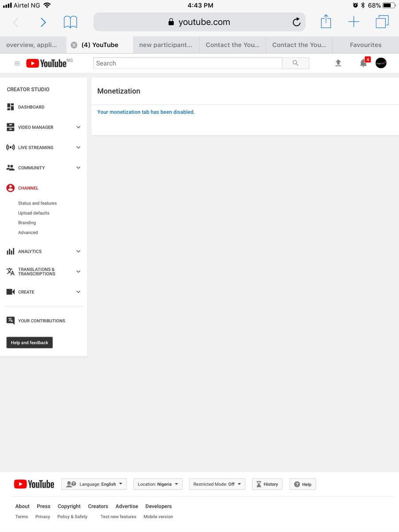Open the channel account avatar
Viewport: 399px width, 532px height.
coord(381,63)
